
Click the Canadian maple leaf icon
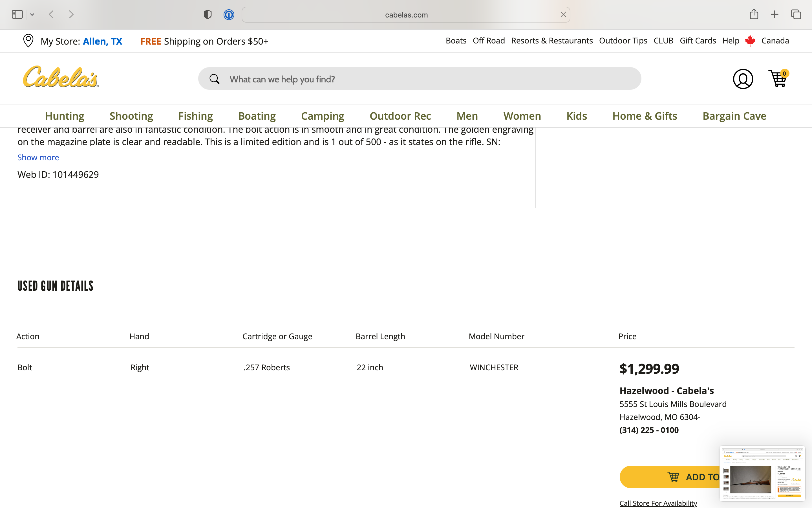tap(750, 41)
